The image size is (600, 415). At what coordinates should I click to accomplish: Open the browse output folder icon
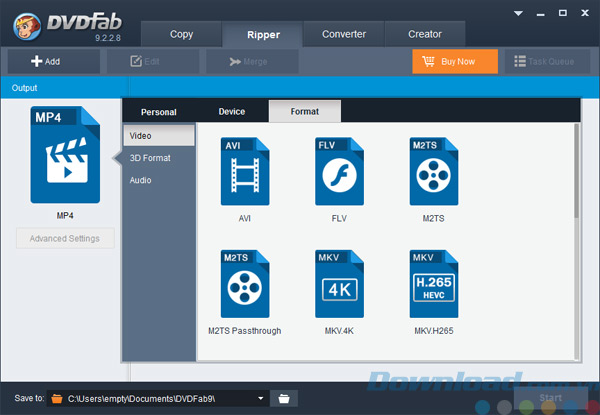point(284,399)
